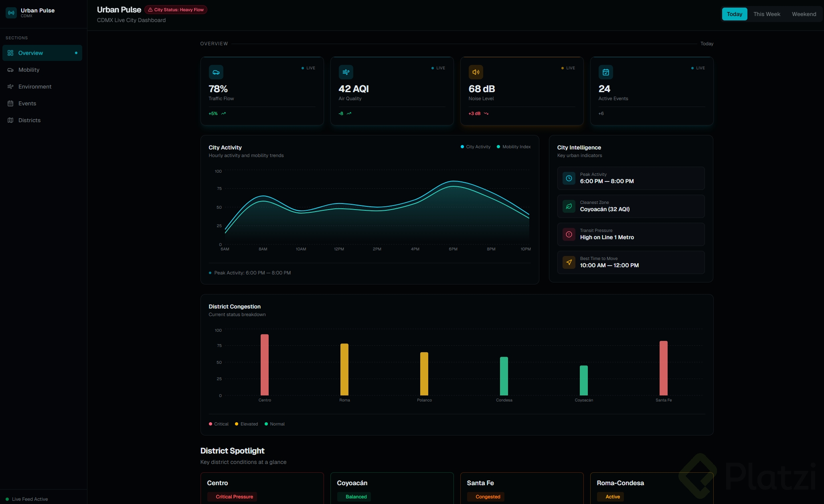Select the Weekend time range tab
Viewport: 824px width, 504px height.
click(x=804, y=14)
